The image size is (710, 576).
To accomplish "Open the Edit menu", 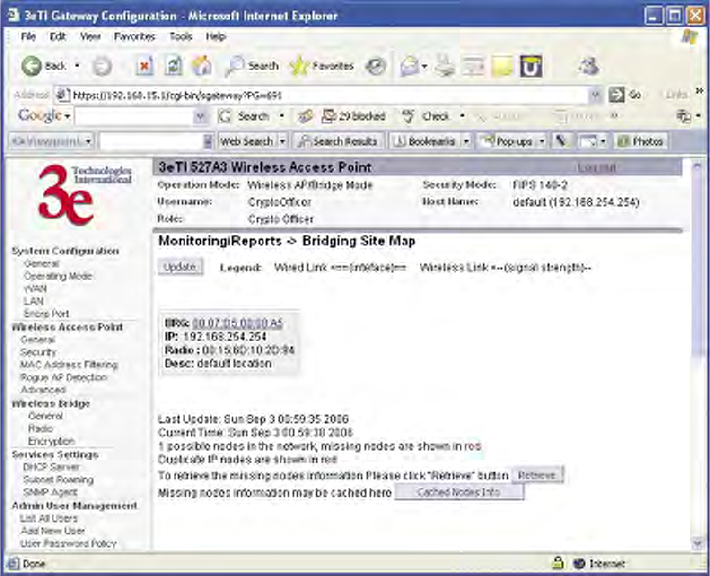I will coord(58,37).
